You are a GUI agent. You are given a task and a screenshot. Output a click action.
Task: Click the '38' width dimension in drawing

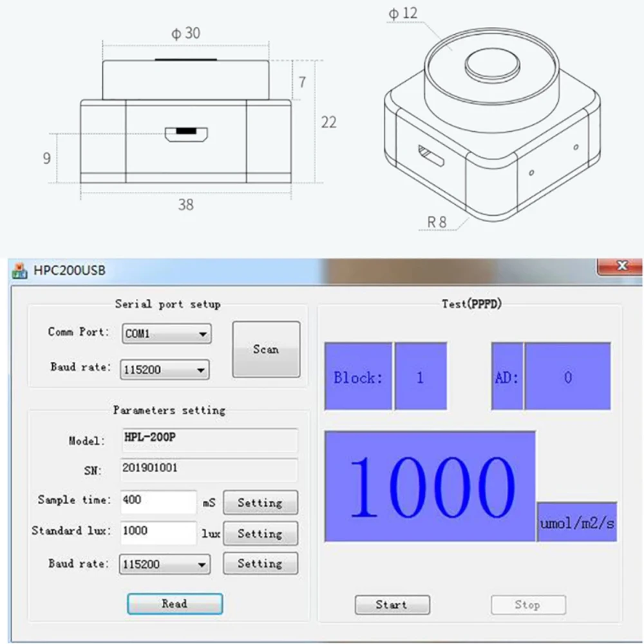(x=185, y=205)
